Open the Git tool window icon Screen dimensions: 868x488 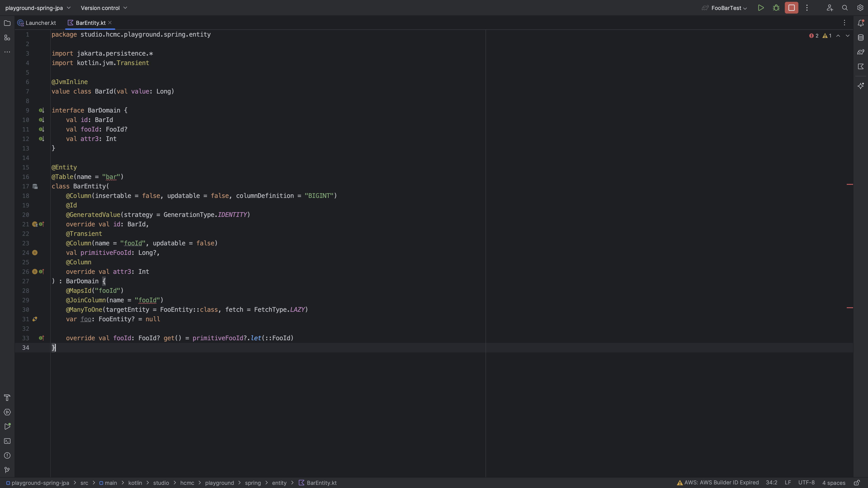click(x=7, y=470)
